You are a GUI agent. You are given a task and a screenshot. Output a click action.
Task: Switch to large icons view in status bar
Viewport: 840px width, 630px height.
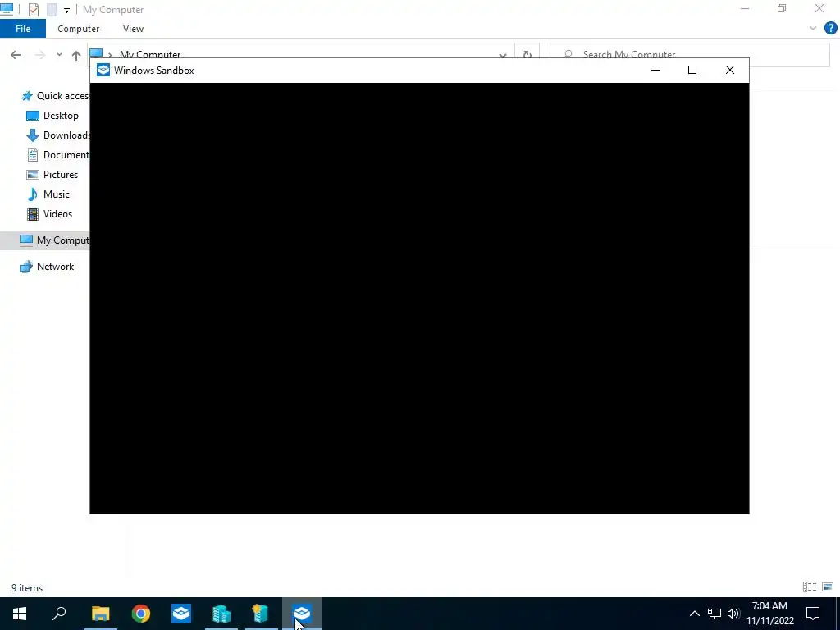click(828, 587)
